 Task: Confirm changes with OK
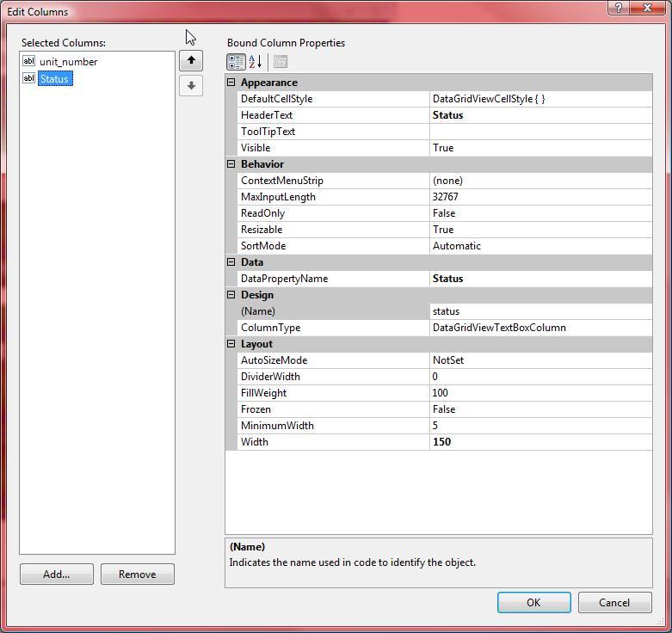533,603
